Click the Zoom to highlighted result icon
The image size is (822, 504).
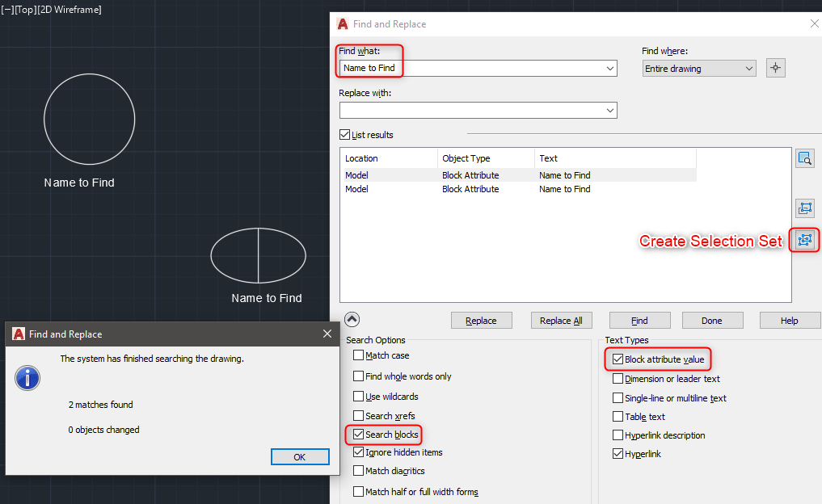click(804, 158)
